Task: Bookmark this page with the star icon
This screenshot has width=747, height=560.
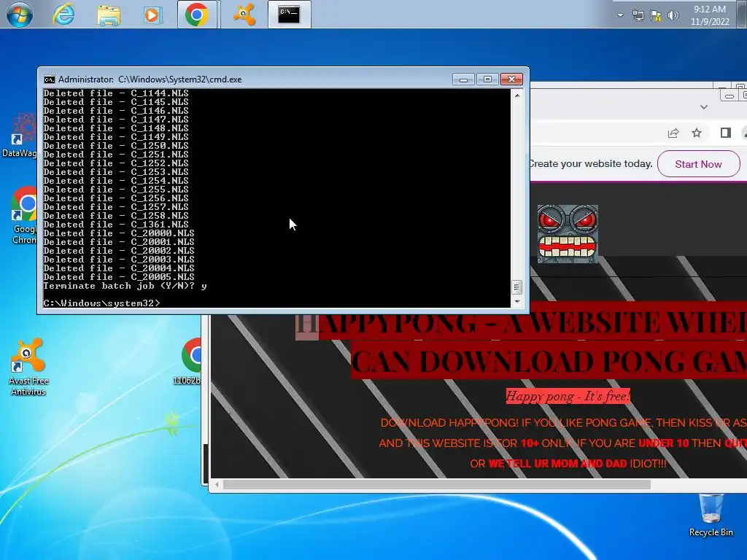Action: (697, 133)
